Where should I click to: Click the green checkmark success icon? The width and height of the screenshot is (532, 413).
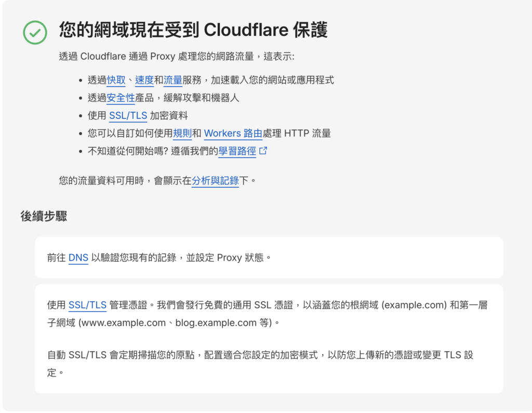click(35, 30)
